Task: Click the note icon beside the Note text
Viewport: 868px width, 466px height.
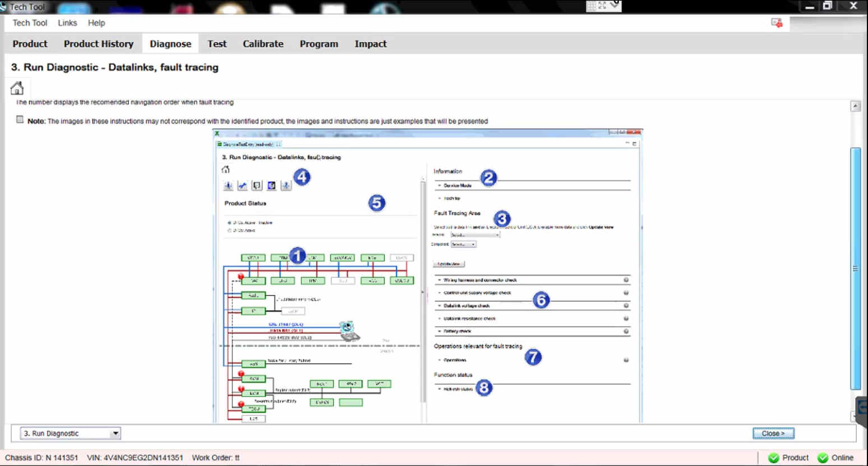Action: (20, 119)
